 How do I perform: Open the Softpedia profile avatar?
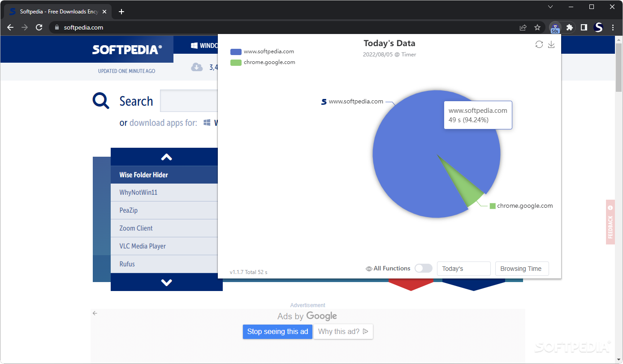click(x=598, y=27)
